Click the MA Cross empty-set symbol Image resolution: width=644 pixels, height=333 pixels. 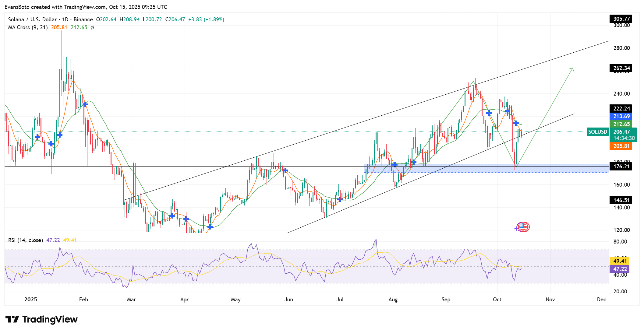92,27
